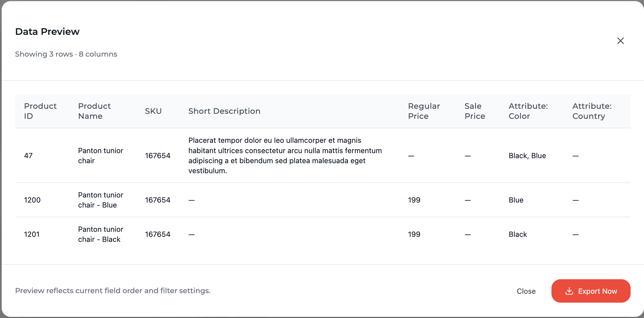Click the Black, Blue color cell

(x=527, y=156)
